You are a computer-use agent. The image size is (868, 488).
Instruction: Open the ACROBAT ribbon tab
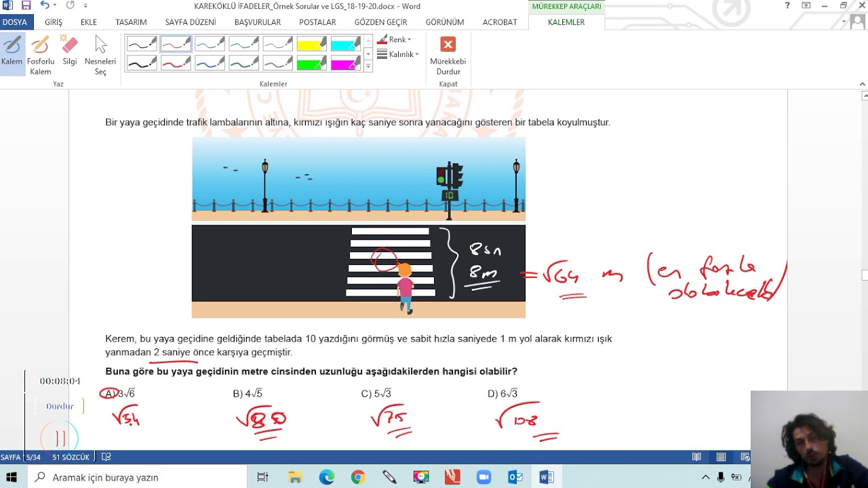click(x=500, y=22)
